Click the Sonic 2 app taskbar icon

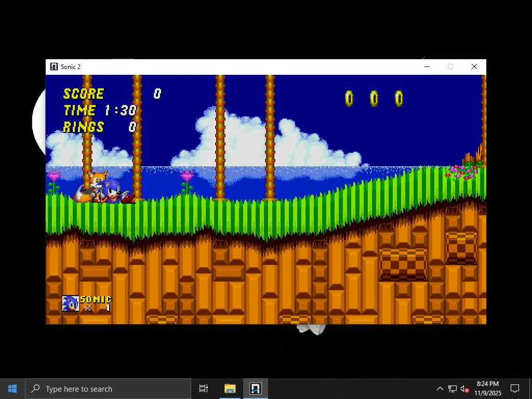pos(256,389)
